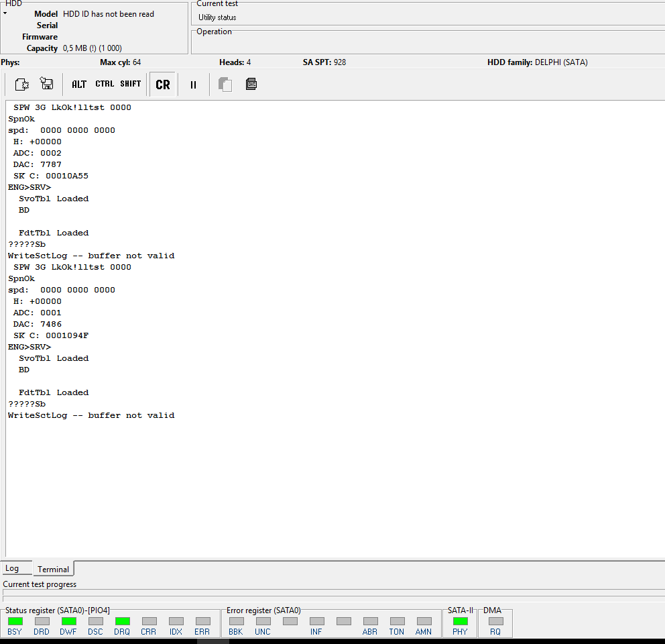Toggle the CTRL key modifier button
The width and height of the screenshot is (665, 644).
105,84
